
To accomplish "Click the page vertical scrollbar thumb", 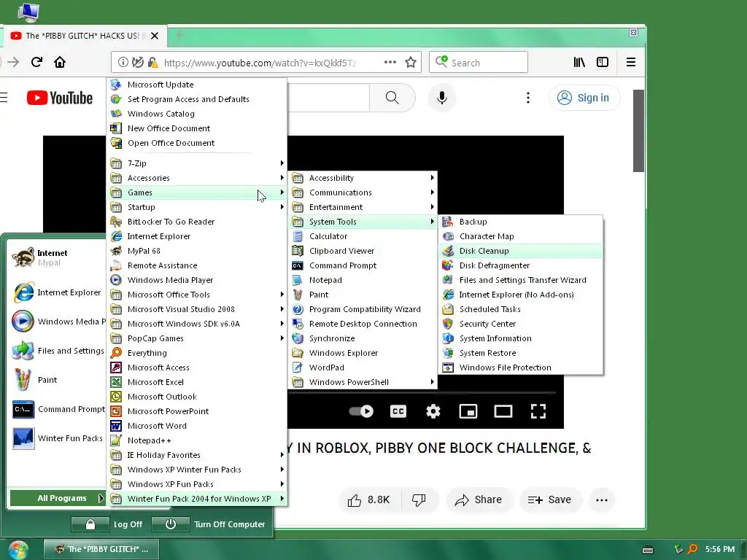I will (638, 131).
